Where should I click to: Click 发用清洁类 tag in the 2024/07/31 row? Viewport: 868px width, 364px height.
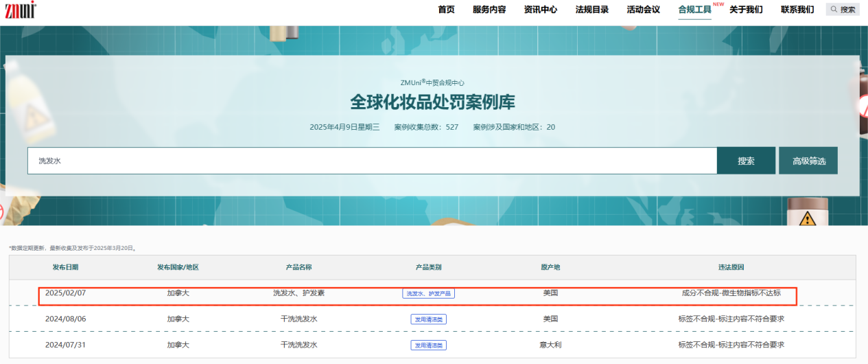pos(429,345)
